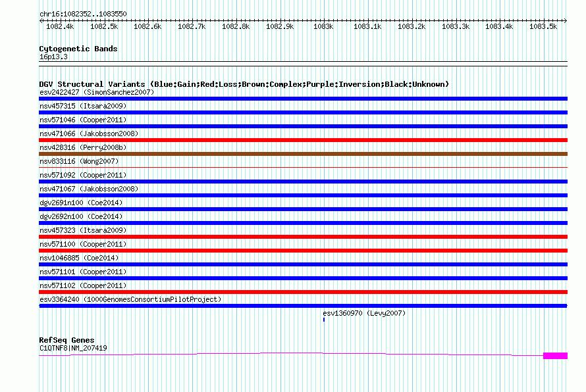The height and width of the screenshot is (392, 586).
Task: Click the brown complex bar under nsv428316
Action: tap(303, 154)
